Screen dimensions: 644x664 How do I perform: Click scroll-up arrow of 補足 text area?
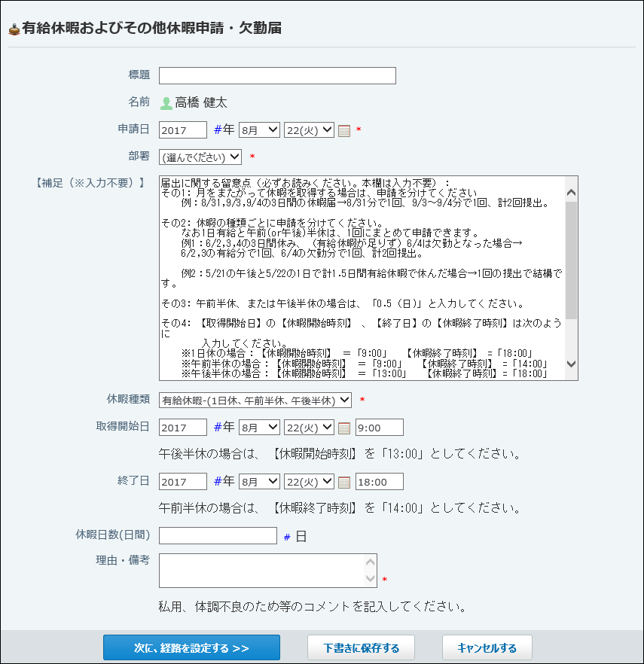point(571,192)
